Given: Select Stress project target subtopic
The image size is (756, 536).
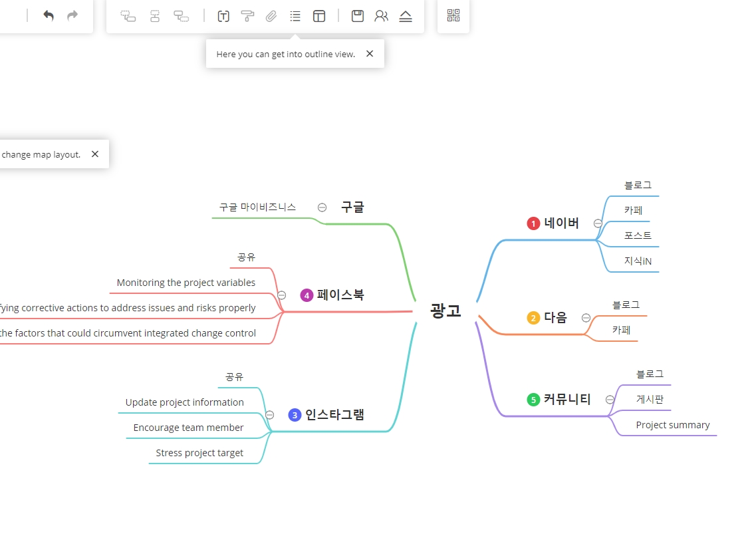Looking at the screenshot, I should (x=199, y=453).
